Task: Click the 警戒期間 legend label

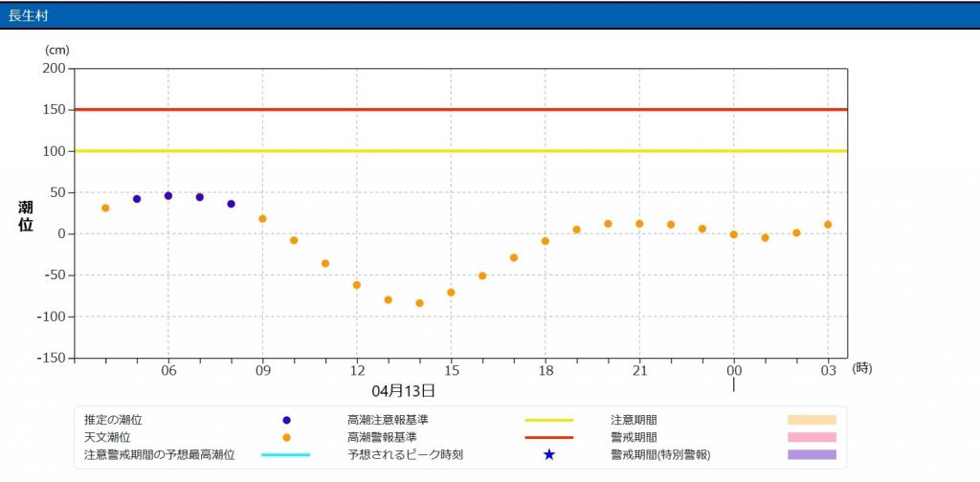Action: (x=634, y=438)
